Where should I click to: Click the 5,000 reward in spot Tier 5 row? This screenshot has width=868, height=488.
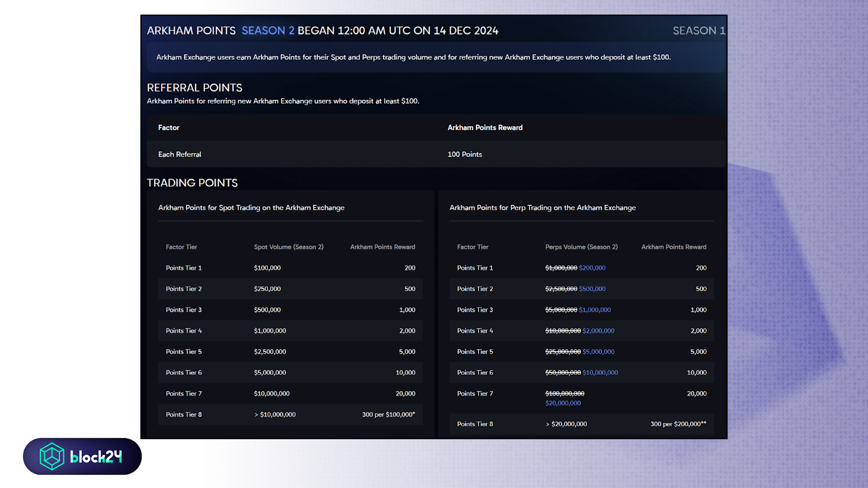(x=407, y=352)
